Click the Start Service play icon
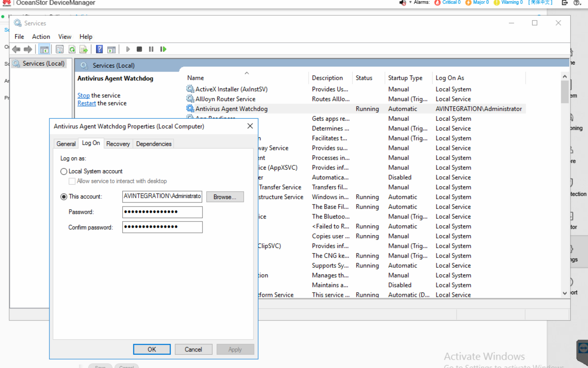 point(128,49)
